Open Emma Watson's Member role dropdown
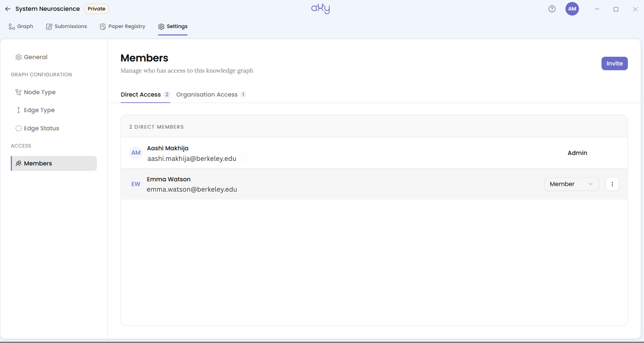This screenshot has height=343, width=644. 571,184
